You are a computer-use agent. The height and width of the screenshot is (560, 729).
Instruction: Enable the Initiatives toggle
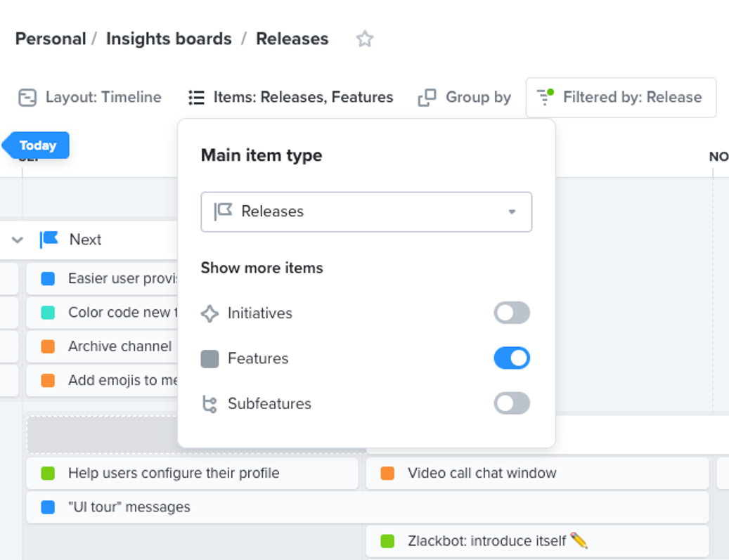[x=512, y=313]
